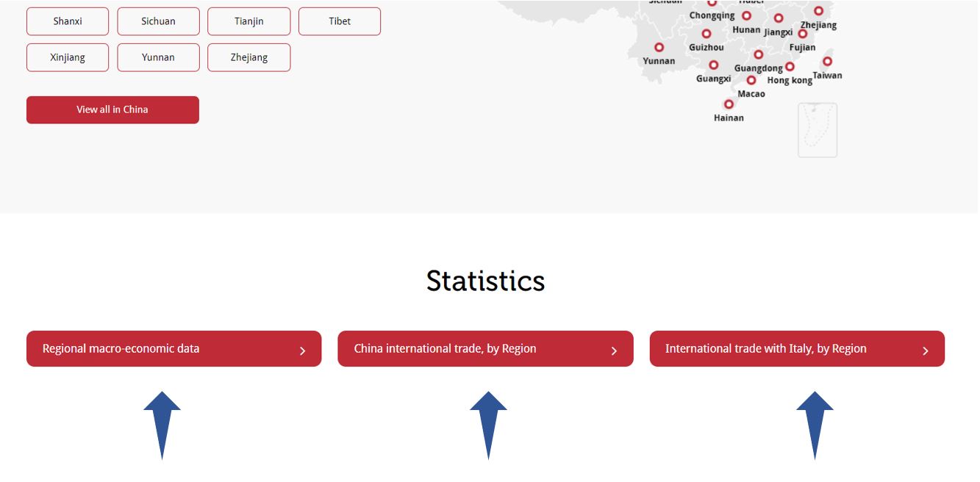Select the Macao map marker

[x=751, y=81]
